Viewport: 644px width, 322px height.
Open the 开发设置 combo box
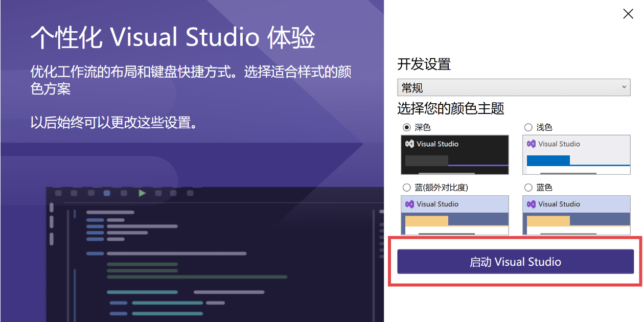click(x=514, y=87)
